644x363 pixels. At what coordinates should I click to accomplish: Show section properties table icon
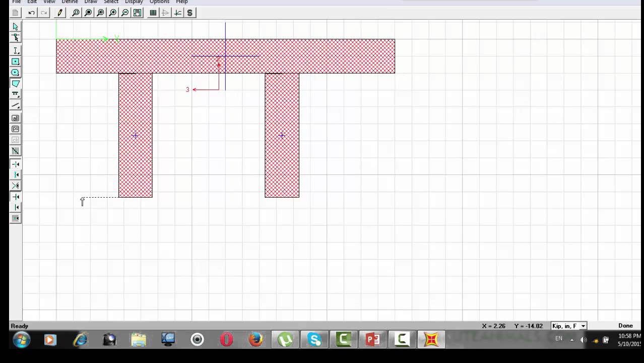click(x=153, y=13)
